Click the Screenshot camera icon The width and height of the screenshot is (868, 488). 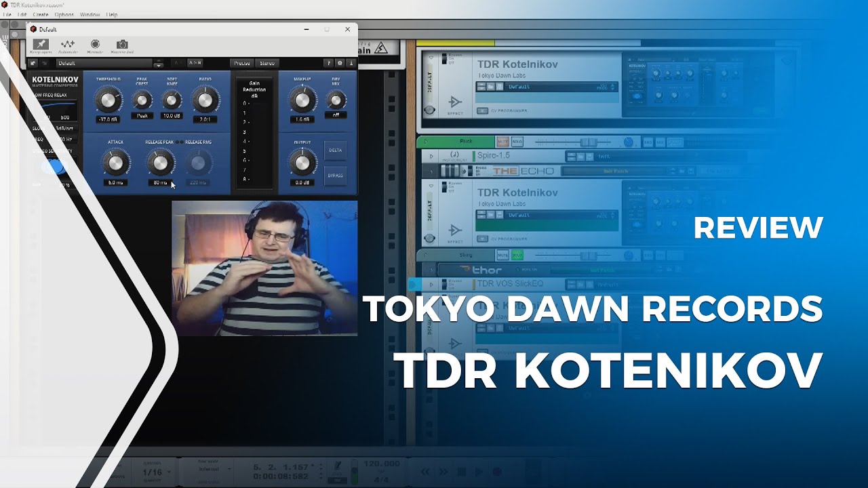pyautogui.click(x=122, y=45)
